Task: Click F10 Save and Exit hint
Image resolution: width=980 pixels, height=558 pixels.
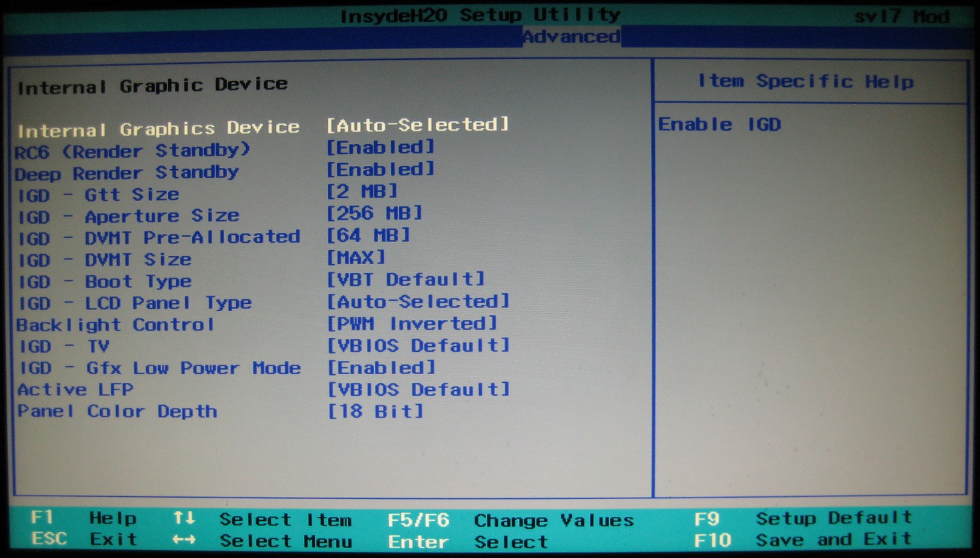Action: pyautogui.click(x=803, y=539)
